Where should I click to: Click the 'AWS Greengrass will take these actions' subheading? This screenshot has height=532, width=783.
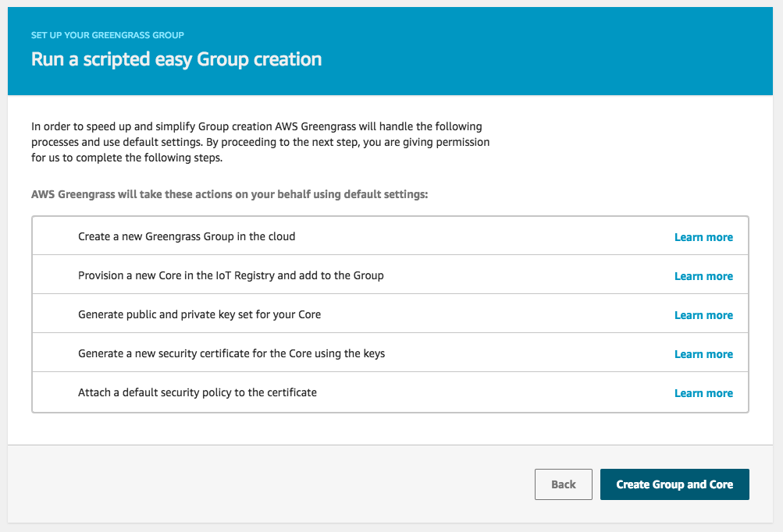coord(230,194)
